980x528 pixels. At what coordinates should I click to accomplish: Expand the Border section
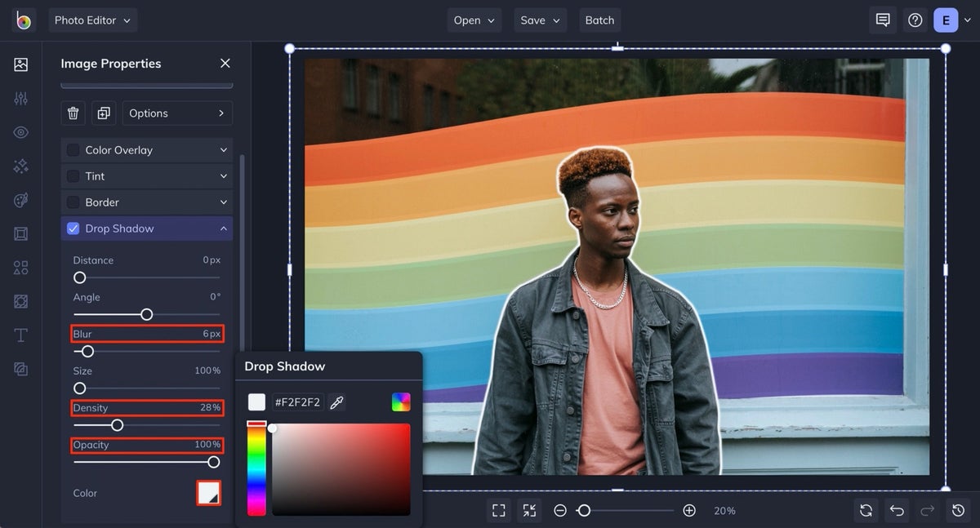[223, 202]
